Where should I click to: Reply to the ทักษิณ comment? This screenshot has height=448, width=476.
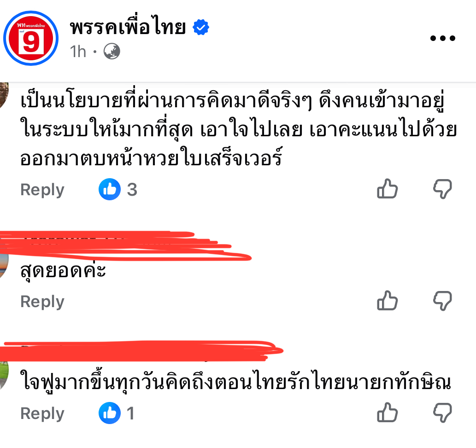(x=42, y=414)
